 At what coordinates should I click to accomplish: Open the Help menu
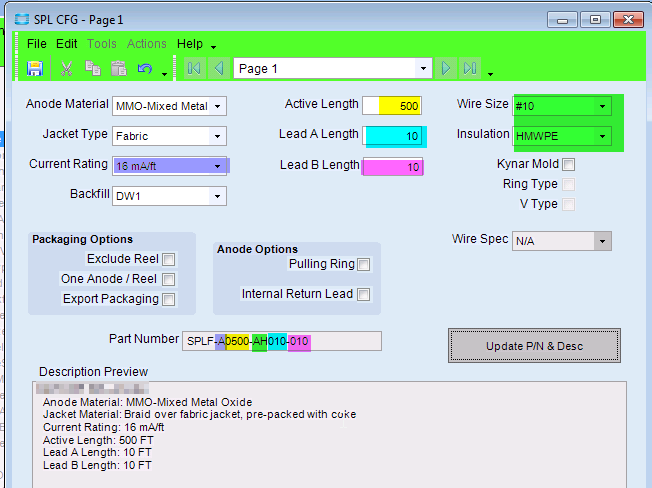coord(190,44)
